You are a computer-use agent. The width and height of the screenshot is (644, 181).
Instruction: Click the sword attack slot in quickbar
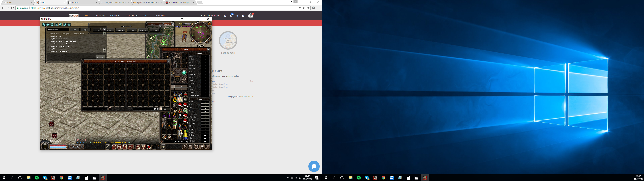(x=107, y=147)
